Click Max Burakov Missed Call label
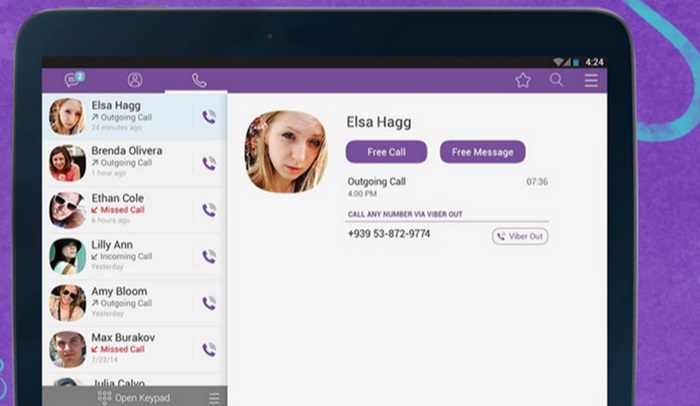This screenshot has width=700, height=406. [118, 349]
